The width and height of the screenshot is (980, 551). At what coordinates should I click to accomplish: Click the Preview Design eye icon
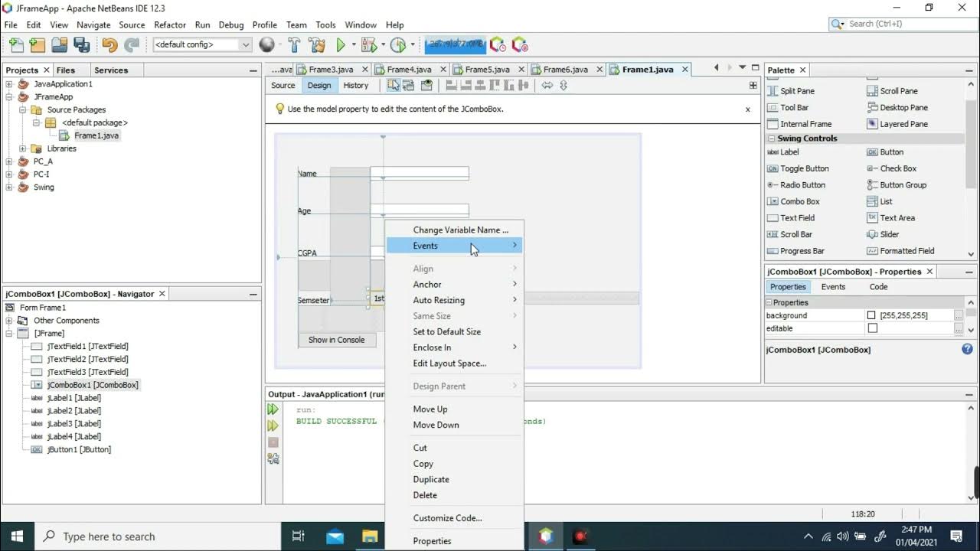click(426, 85)
